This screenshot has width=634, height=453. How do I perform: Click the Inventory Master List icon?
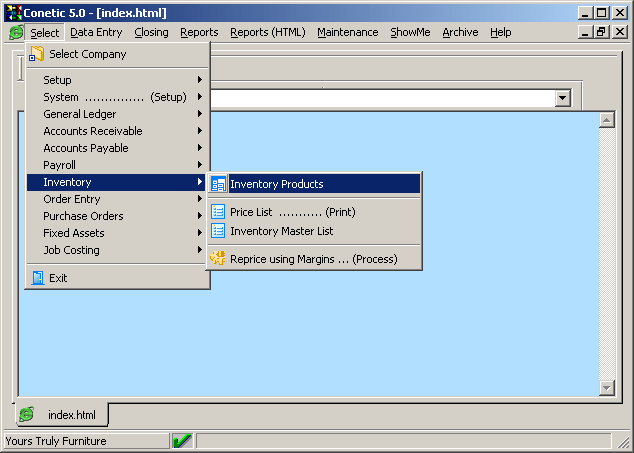click(218, 231)
